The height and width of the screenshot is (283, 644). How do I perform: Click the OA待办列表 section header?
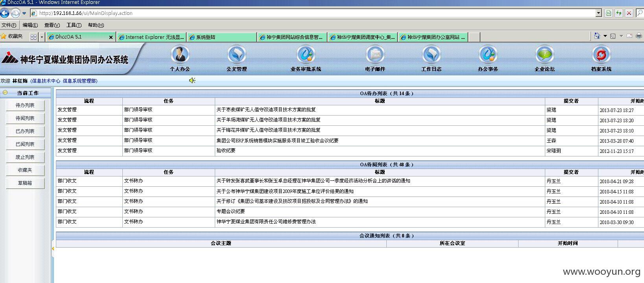click(387, 94)
